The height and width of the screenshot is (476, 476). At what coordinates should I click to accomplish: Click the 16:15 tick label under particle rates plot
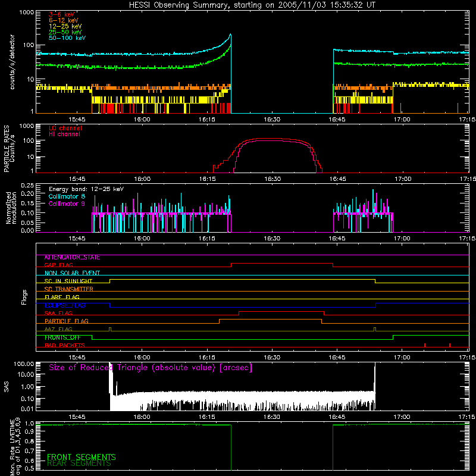coord(207,179)
